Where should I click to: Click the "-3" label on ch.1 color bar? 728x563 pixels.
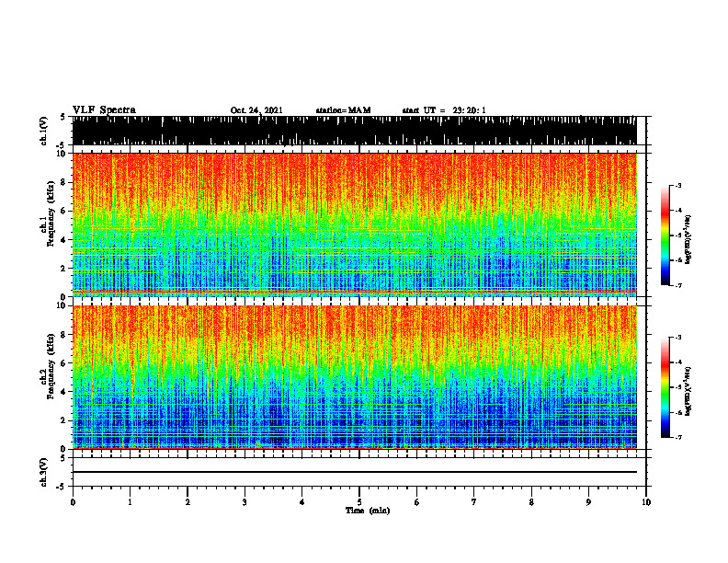point(678,186)
